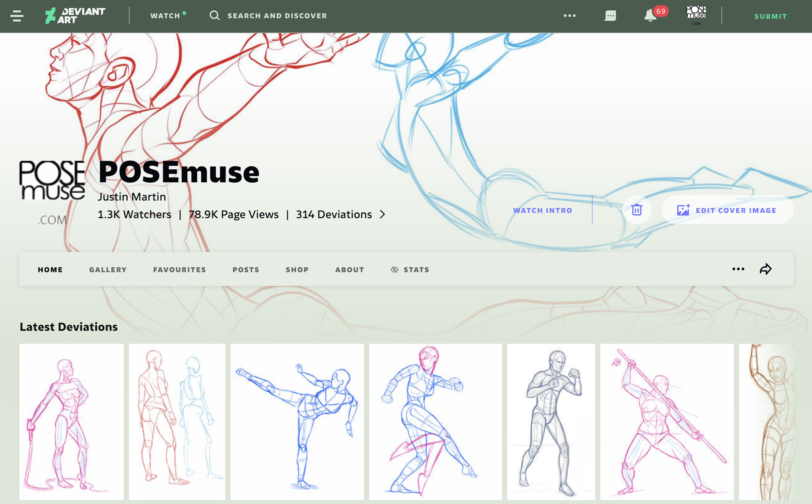Click Edit Cover Image button
This screenshot has height=504, width=812.
tap(727, 210)
